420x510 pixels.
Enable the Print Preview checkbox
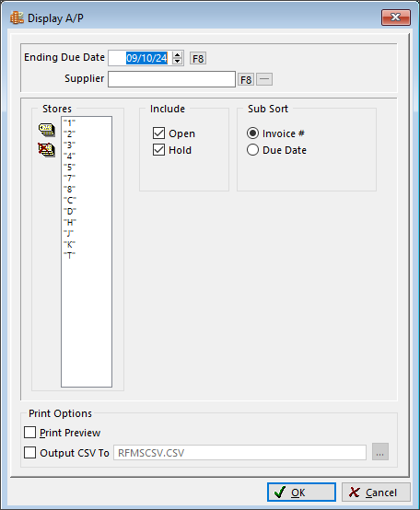coord(29,433)
